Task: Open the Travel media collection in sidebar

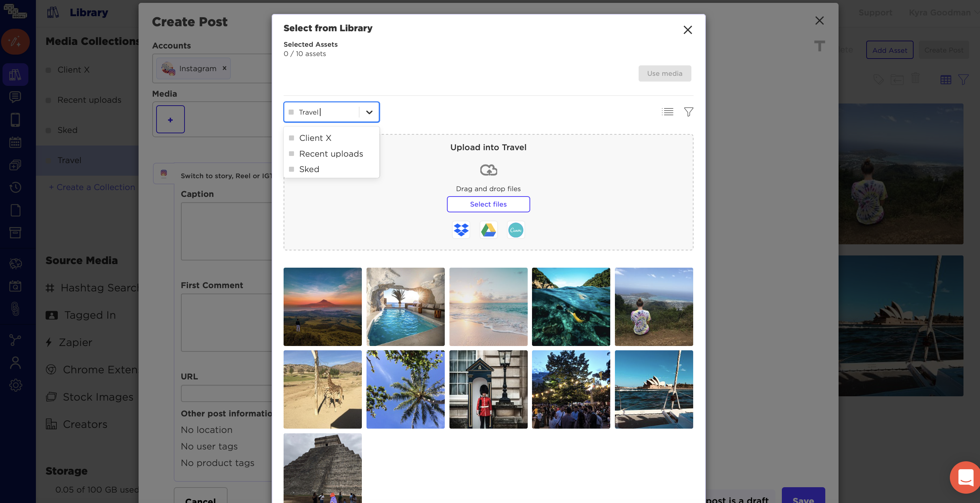Action: point(87,160)
